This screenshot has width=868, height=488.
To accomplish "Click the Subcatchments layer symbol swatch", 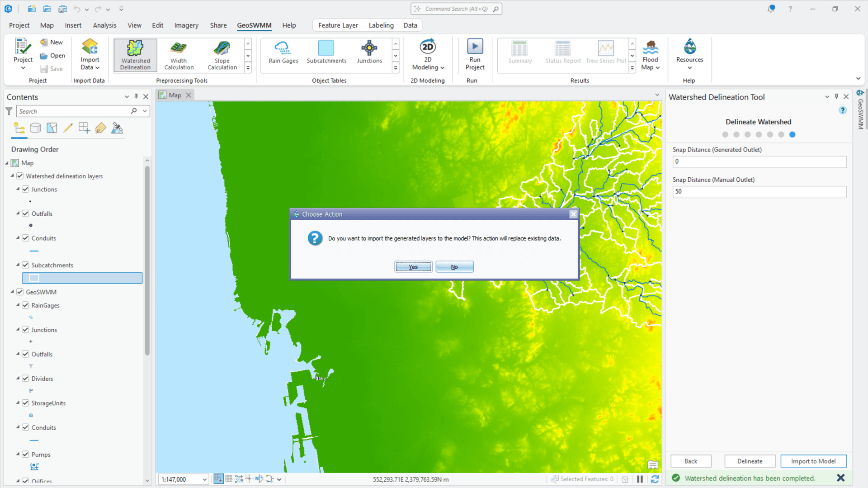I will click(x=34, y=277).
